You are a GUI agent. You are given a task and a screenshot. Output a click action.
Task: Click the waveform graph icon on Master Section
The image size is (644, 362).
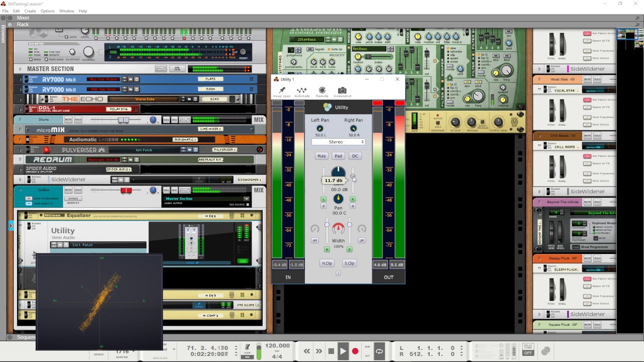[161, 69]
